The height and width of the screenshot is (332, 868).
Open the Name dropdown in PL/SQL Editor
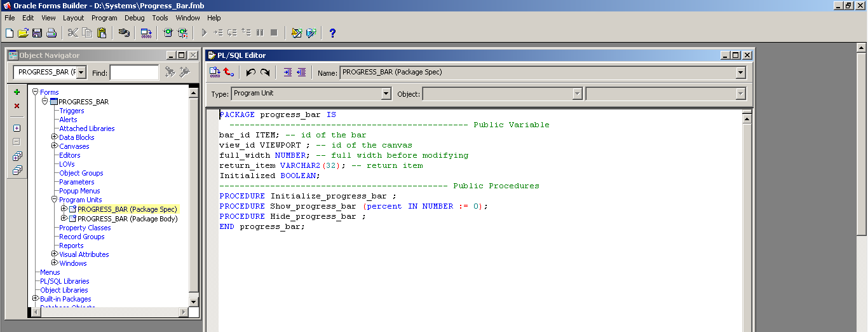[740, 73]
